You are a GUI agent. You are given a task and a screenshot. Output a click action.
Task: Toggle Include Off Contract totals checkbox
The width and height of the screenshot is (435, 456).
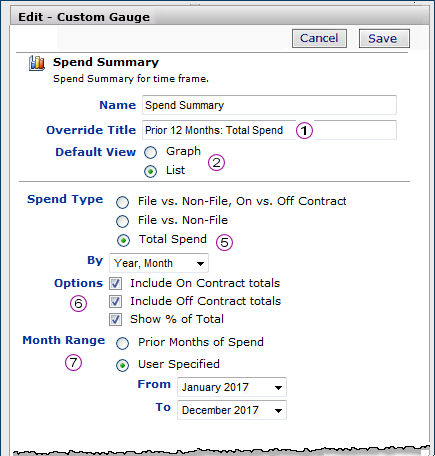(x=115, y=301)
